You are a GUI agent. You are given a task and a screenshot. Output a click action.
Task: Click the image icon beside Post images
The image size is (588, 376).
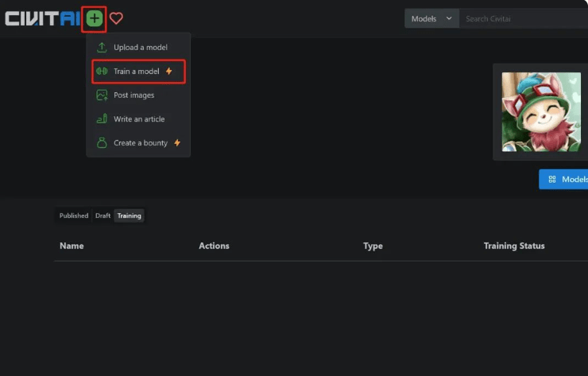(102, 95)
